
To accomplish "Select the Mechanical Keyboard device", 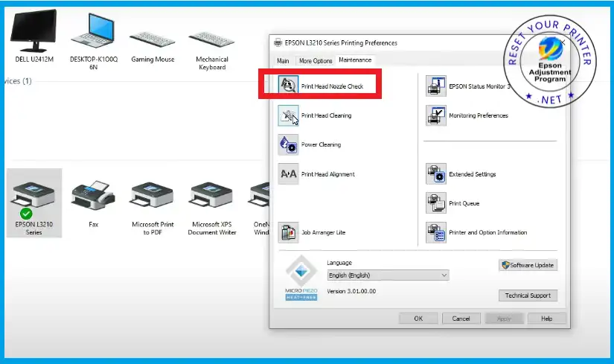I will [x=212, y=51].
